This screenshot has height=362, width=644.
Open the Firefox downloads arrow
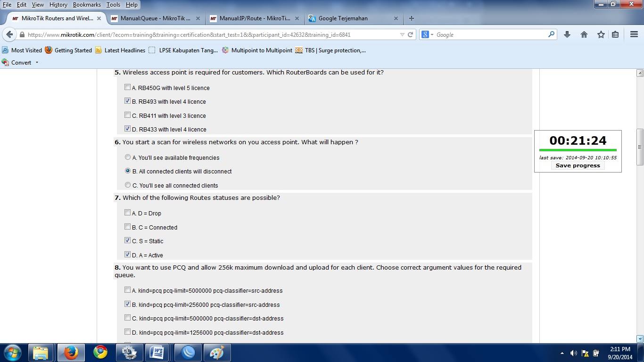pos(567,34)
